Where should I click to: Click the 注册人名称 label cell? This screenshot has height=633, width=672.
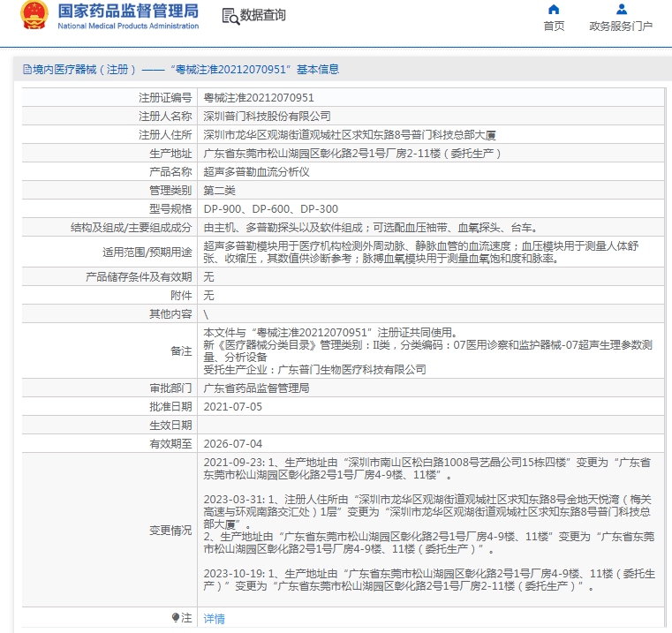[109, 117]
